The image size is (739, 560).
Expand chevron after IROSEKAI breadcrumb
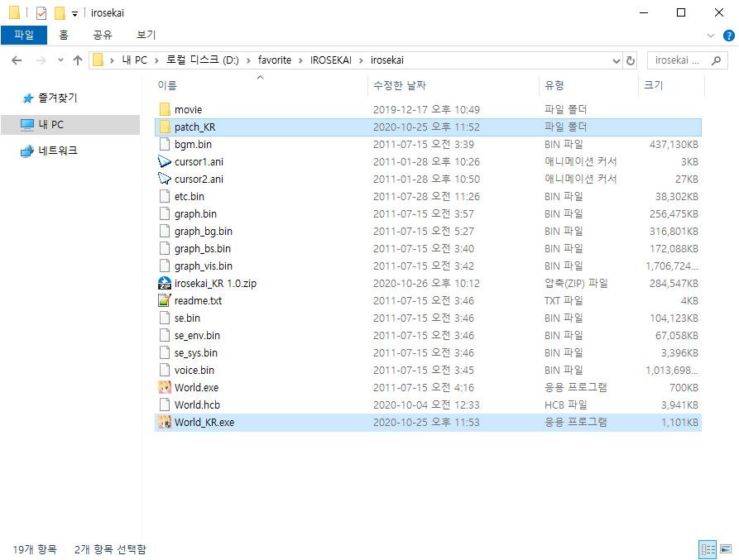[361, 60]
